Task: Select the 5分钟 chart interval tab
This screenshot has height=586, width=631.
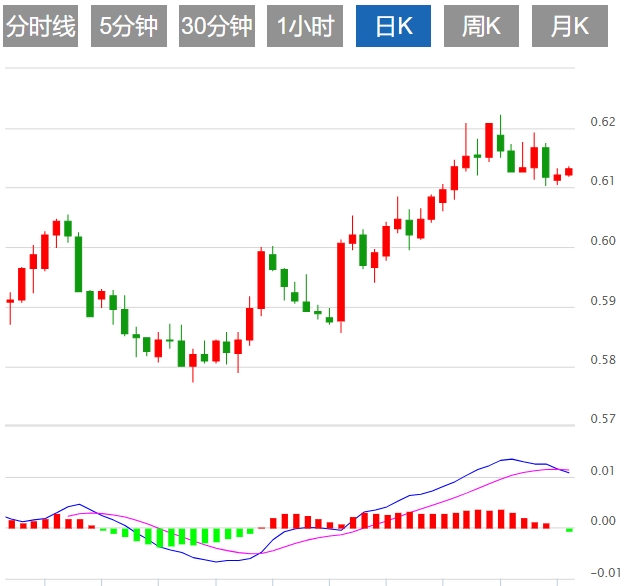Action: pyautogui.click(x=129, y=26)
